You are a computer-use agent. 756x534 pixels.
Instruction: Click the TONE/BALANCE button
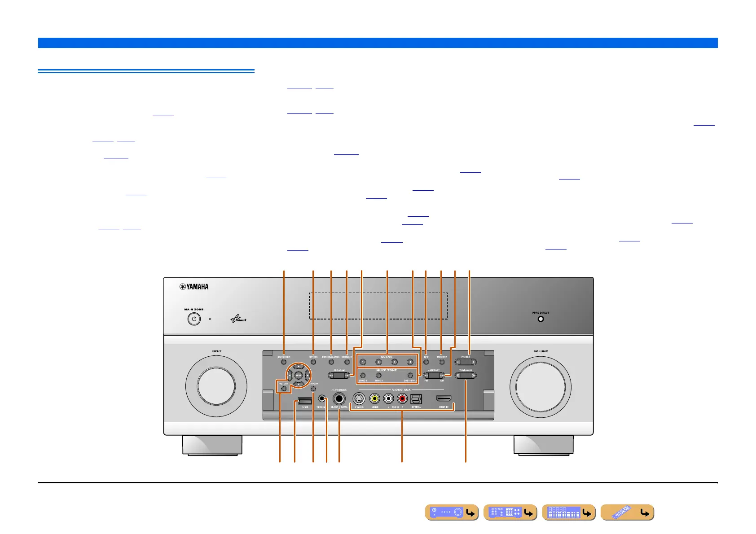(331, 362)
